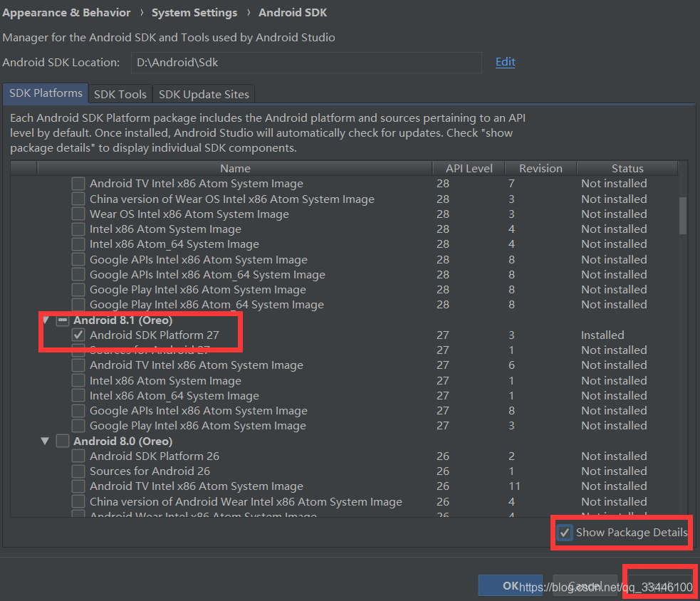
Task: Check Sources for Android 26
Action: [78, 471]
